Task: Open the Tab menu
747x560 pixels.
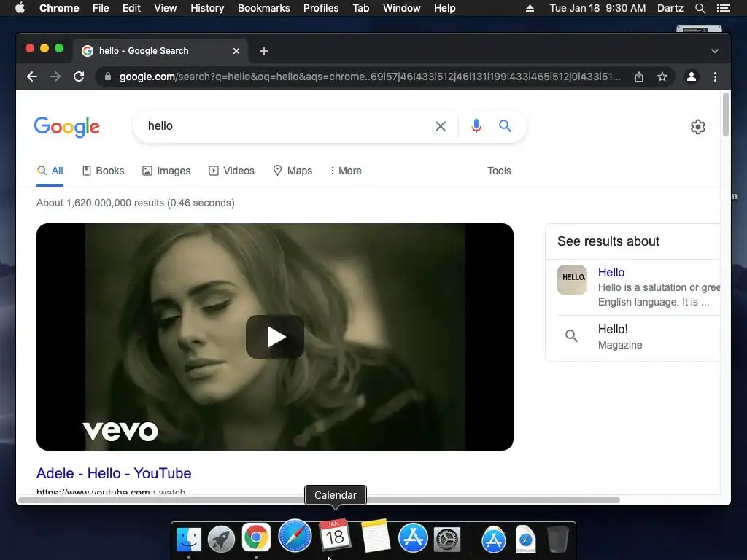Action: pyautogui.click(x=360, y=8)
